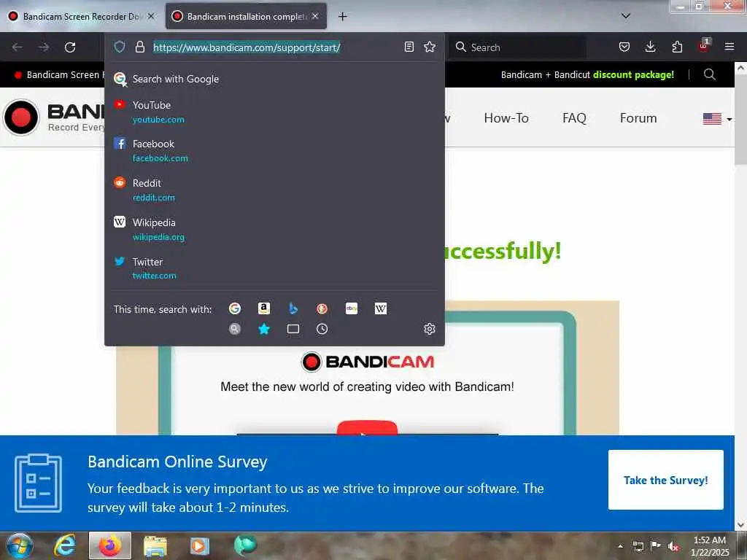
Task: Go forward with the forward arrow
Action: coord(44,47)
